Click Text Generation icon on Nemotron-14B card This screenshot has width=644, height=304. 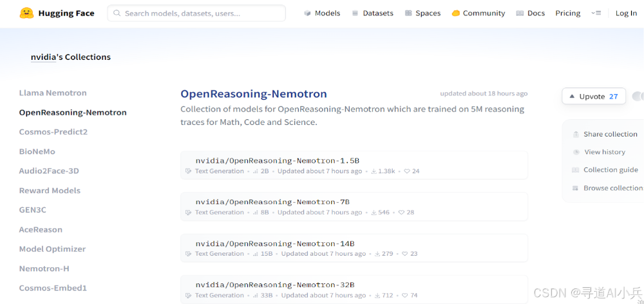click(189, 254)
